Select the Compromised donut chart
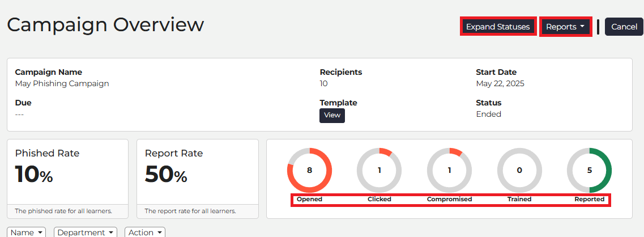 (x=449, y=170)
